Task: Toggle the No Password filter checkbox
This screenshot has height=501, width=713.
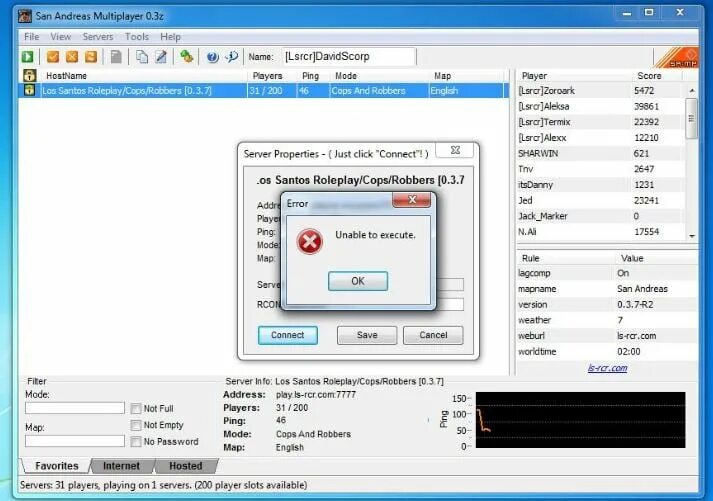Action: pyautogui.click(x=136, y=441)
